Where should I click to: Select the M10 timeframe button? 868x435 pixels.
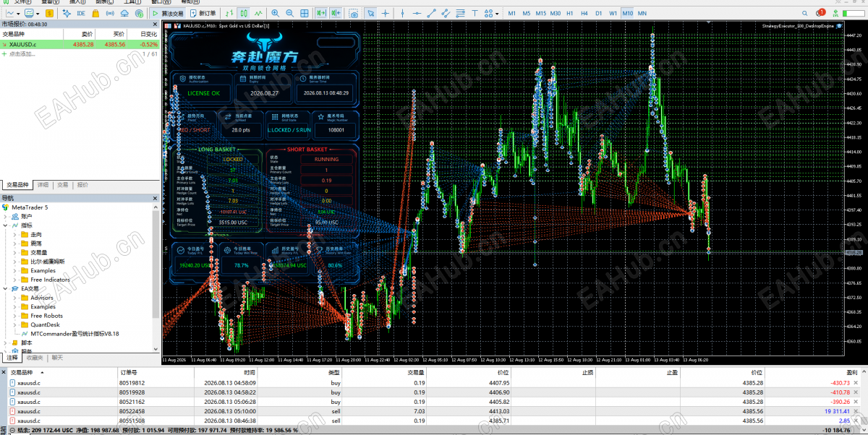[627, 13]
